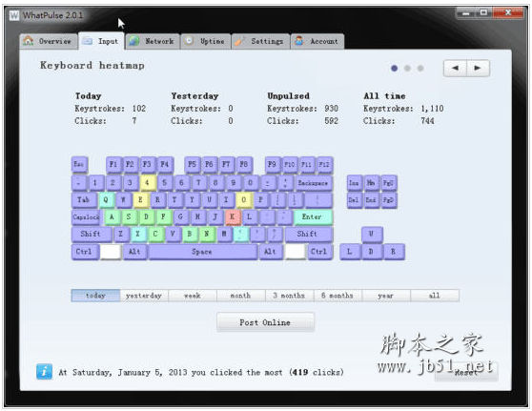The height and width of the screenshot is (411, 532).
Task: Select the 'today' time range
Action: 95,296
